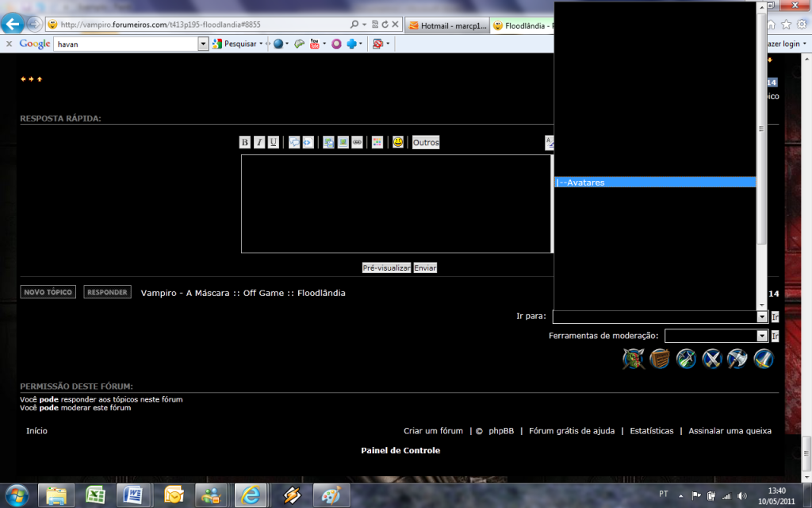Click the Enviar button
The height and width of the screenshot is (508, 812).
coord(425,268)
